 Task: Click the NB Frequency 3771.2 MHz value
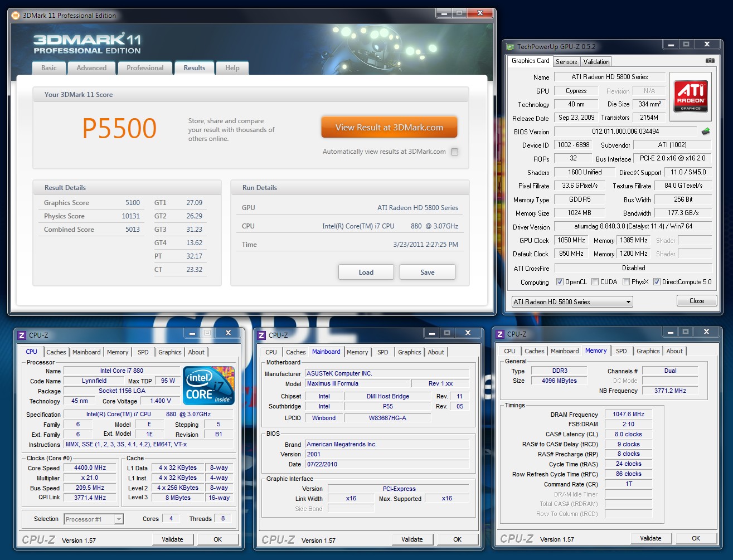click(670, 391)
